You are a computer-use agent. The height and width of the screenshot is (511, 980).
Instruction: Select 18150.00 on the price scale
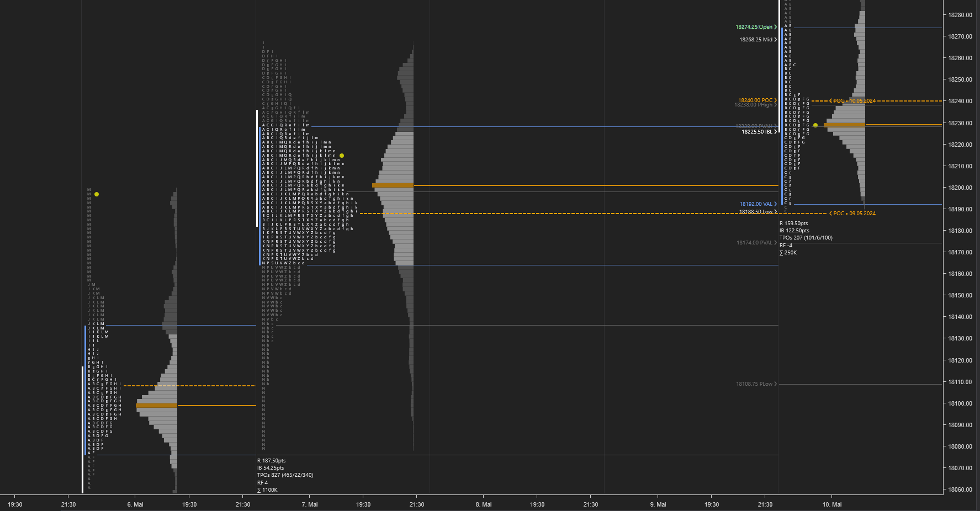(x=960, y=295)
